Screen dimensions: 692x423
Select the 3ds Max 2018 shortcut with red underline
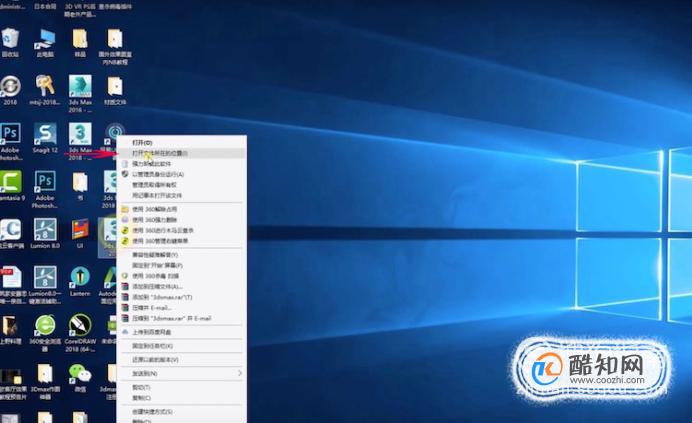tap(80, 141)
